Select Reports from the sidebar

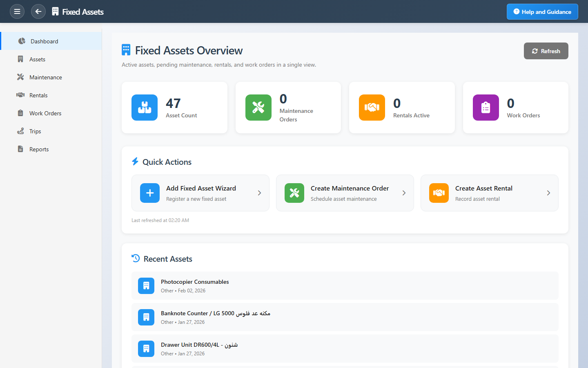tap(39, 149)
